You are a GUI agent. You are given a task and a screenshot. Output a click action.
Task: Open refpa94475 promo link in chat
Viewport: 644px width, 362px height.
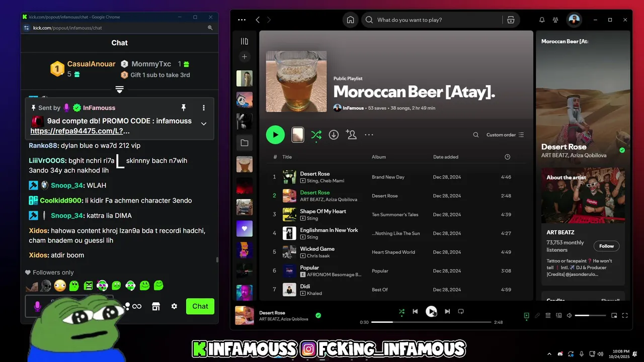pyautogui.click(x=80, y=131)
